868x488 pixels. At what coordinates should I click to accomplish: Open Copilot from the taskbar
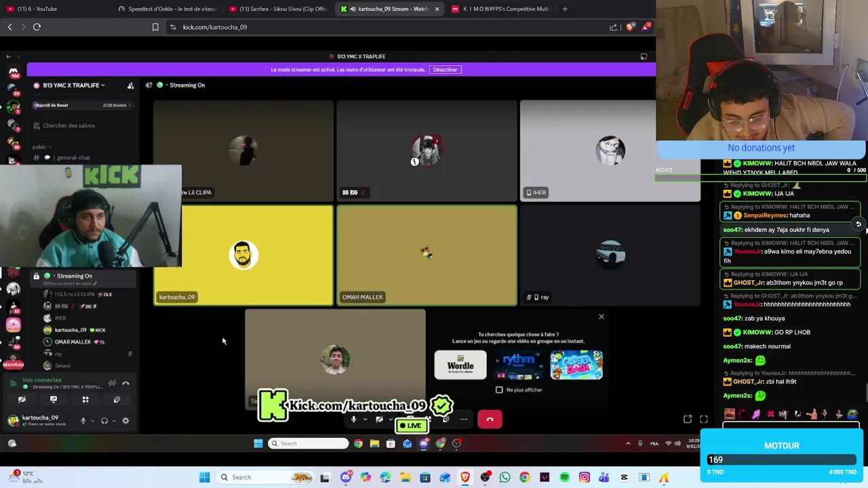366,477
